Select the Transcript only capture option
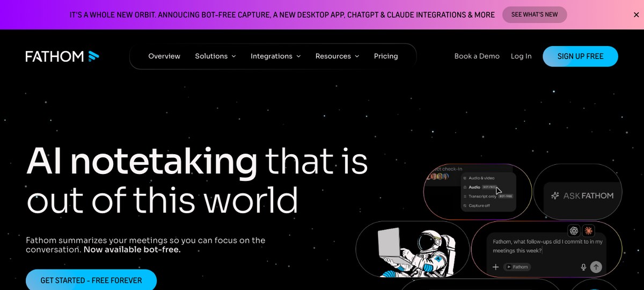This screenshot has height=290, width=644. tap(487, 197)
